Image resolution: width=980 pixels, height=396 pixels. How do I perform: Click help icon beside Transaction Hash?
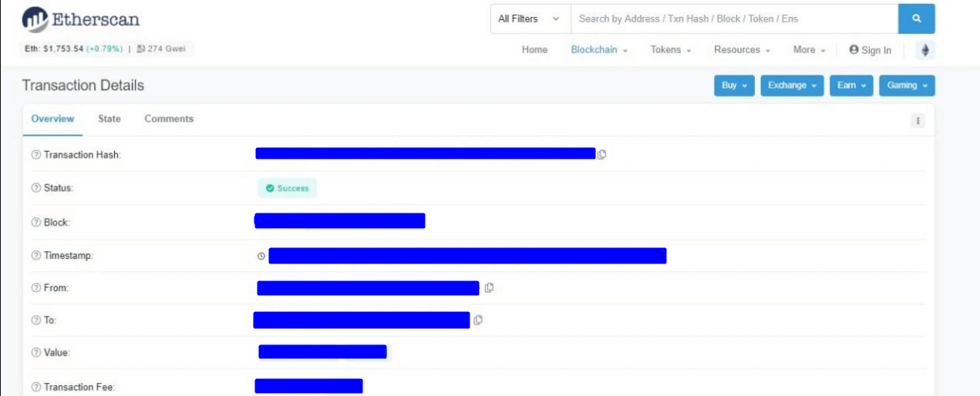tap(35, 155)
